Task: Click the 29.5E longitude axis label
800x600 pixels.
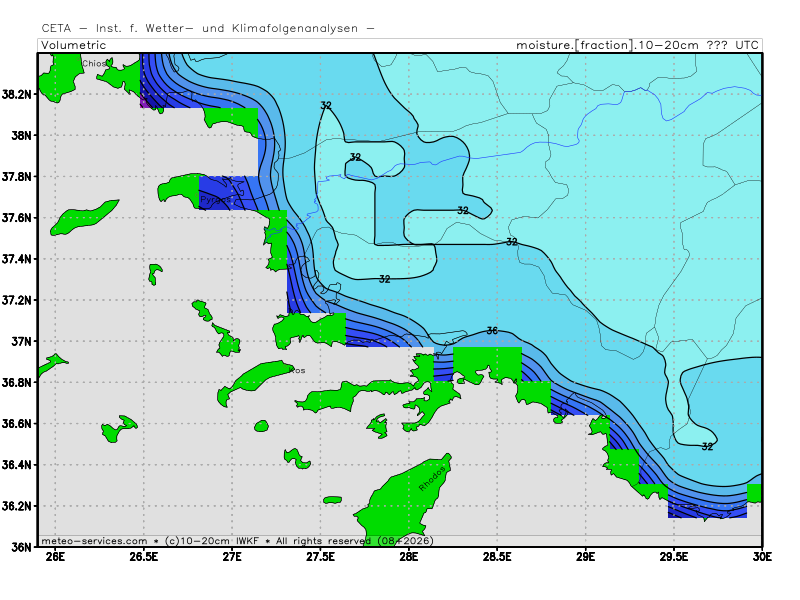Action: (x=673, y=558)
